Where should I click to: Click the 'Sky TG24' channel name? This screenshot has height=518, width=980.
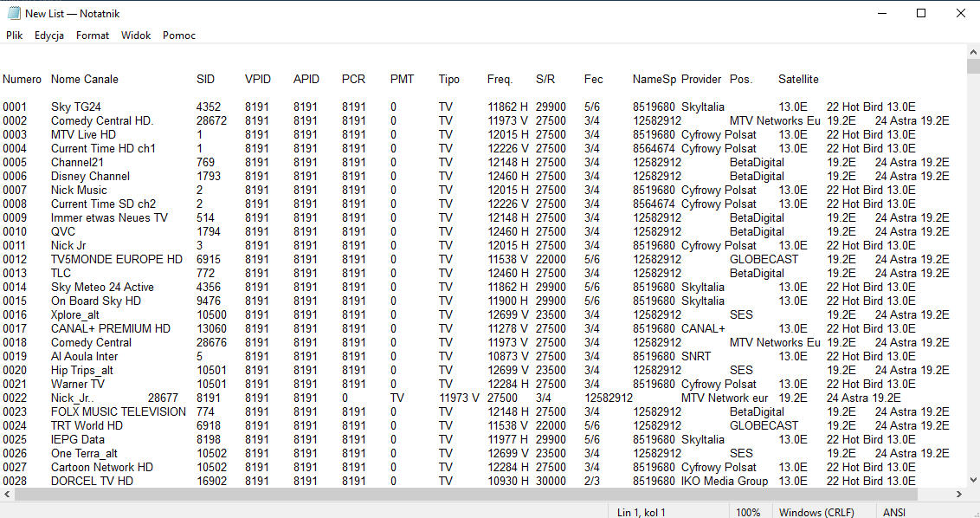coord(75,107)
